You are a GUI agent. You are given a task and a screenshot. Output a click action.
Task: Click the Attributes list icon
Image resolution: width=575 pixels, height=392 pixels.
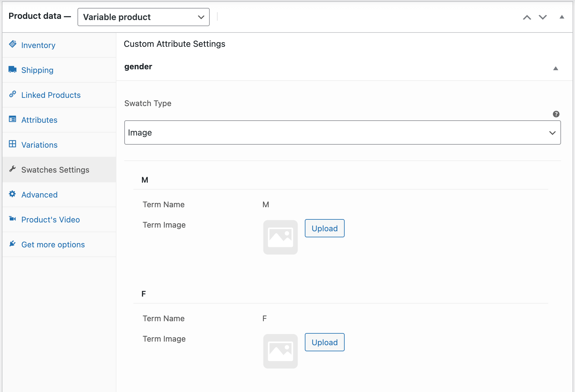12,119
